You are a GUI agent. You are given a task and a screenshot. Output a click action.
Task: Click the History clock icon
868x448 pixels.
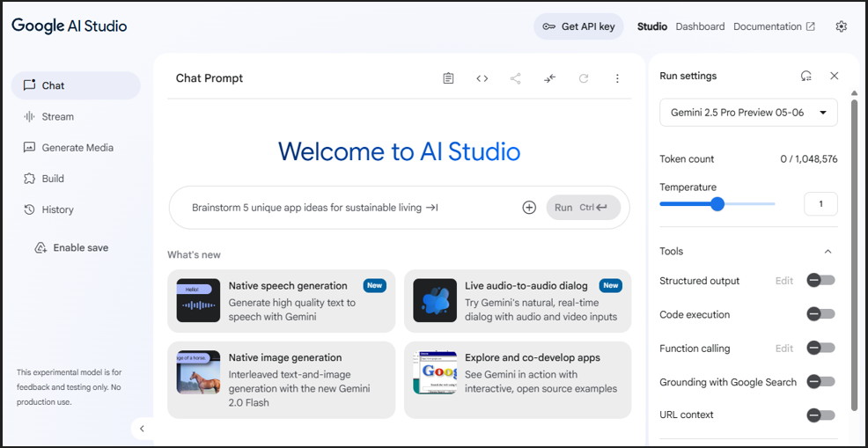29,209
